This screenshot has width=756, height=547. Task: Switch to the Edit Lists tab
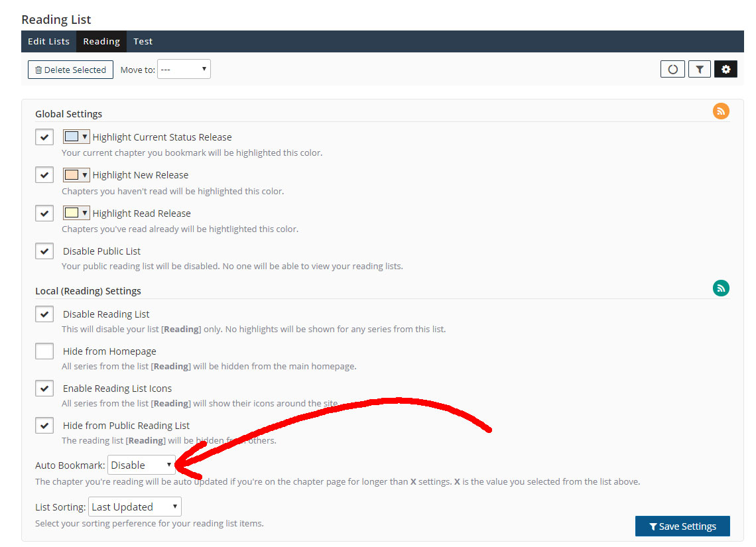[x=48, y=41]
